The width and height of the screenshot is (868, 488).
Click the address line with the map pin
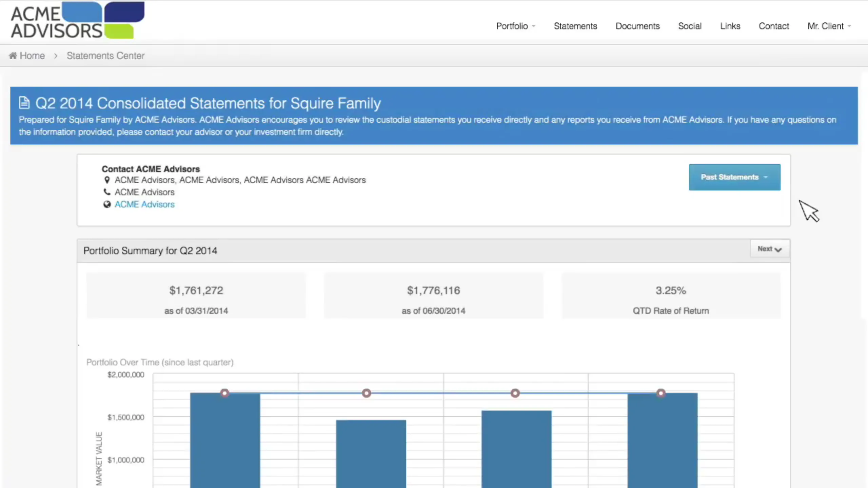pos(240,180)
